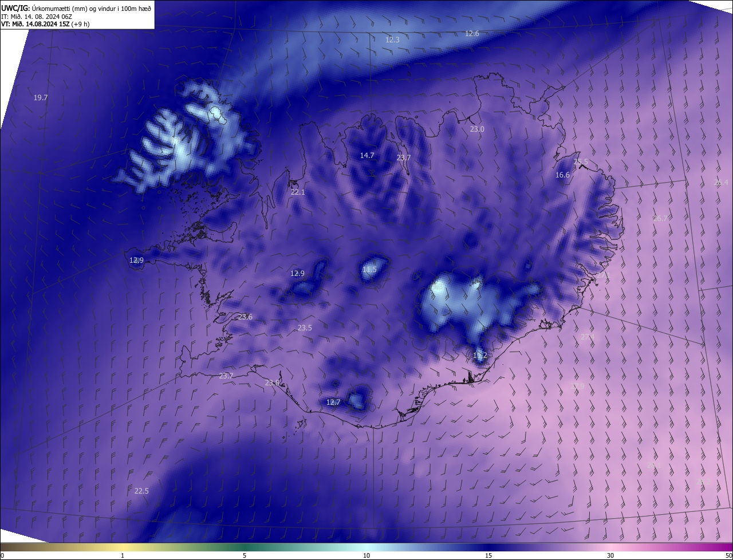The width and height of the screenshot is (733, 560).
Task: Click the '23.0' value on the map
Action: click(x=477, y=129)
